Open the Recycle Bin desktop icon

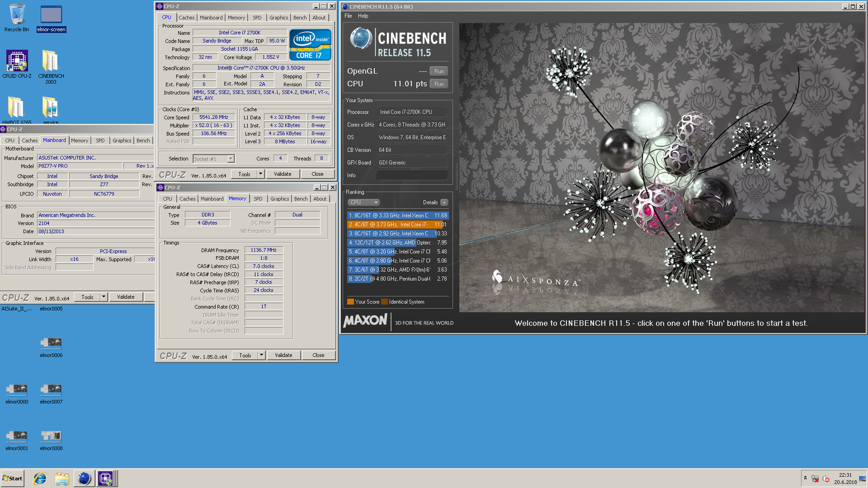tap(17, 18)
